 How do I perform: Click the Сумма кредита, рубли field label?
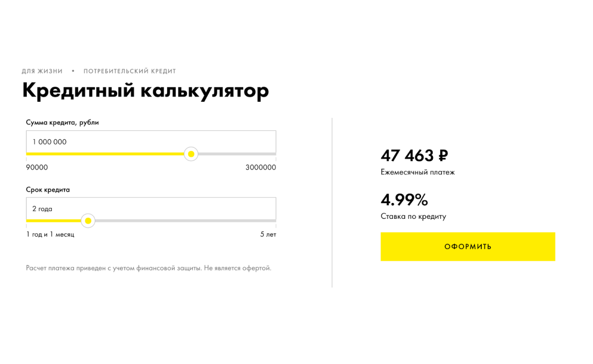[62, 122]
